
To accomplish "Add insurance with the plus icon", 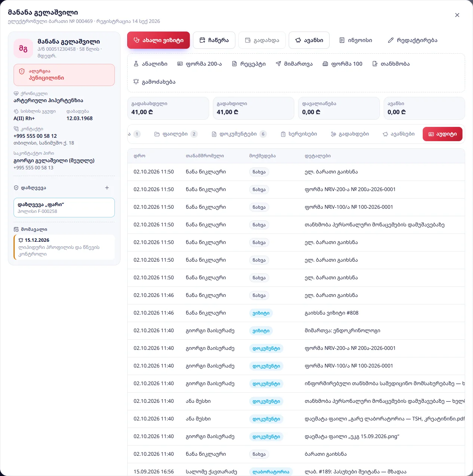I will point(107,188).
